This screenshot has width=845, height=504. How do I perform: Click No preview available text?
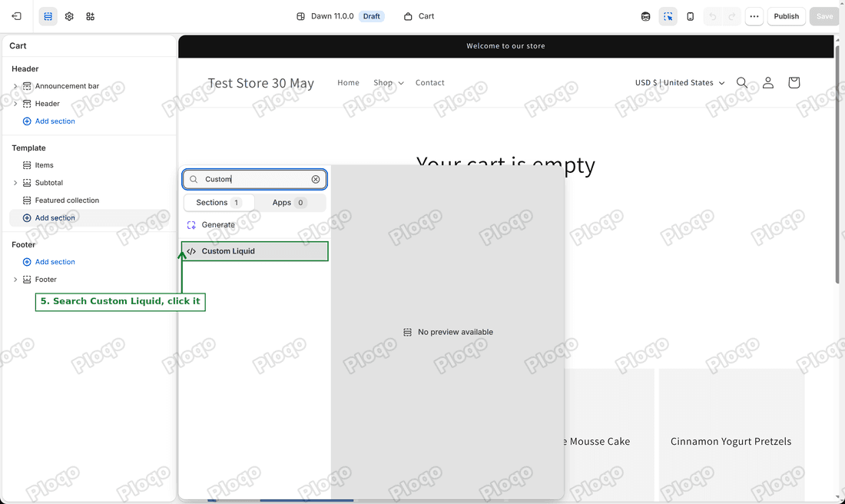456,332
